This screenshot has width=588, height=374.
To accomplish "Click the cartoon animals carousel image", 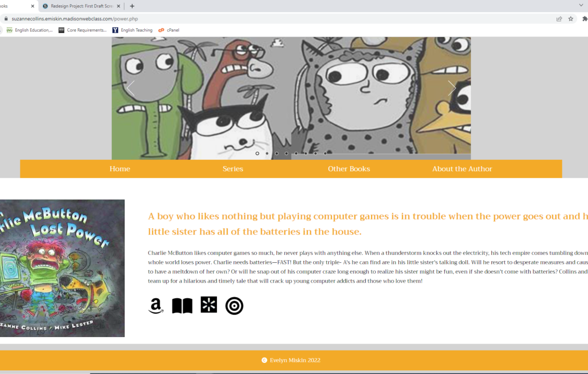I will pos(291,98).
